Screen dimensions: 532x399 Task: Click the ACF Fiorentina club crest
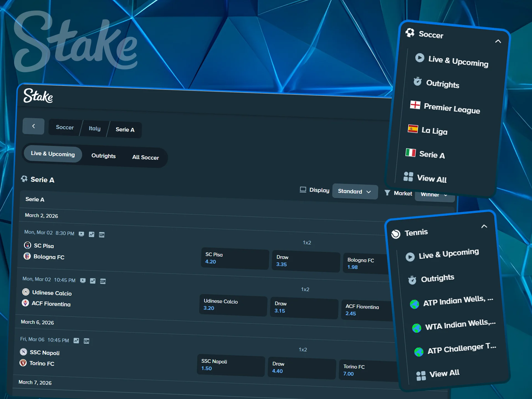[x=25, y=303]
